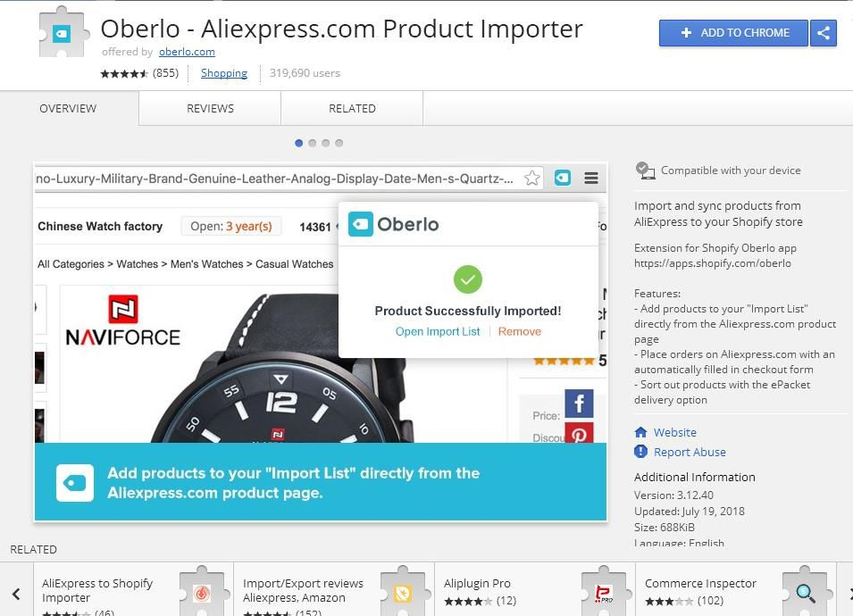Open the hamburger menu in screenshot toolbar
This screenshot has height=616, width=853.
pyautogui.click(x=591, y=178)
